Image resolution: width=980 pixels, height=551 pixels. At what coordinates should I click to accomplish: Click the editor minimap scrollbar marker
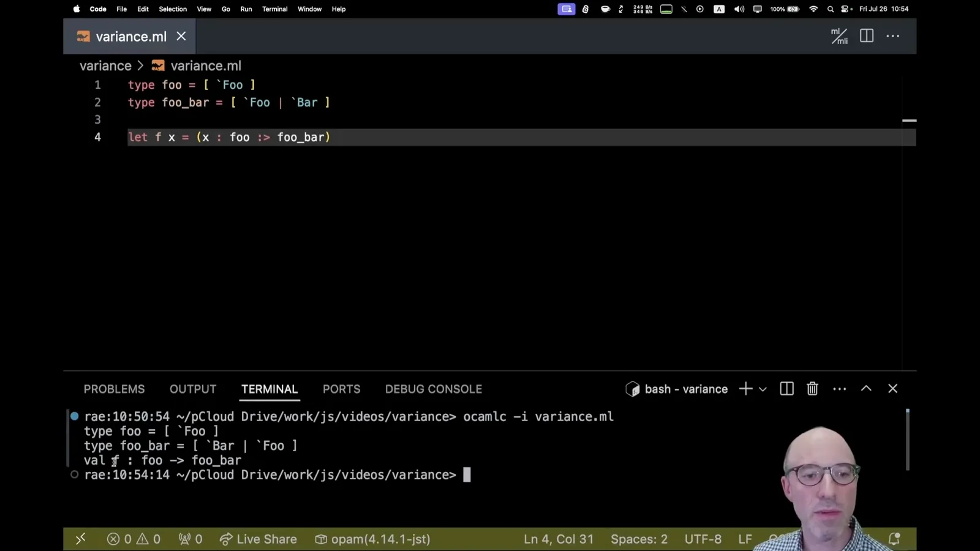tap(910, 121)
